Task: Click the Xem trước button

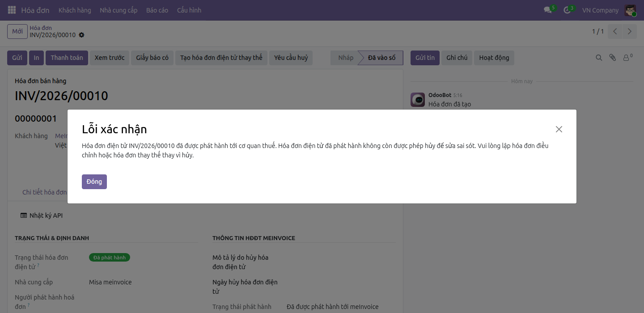Action: pyautogui.click(x=110, y=58)
